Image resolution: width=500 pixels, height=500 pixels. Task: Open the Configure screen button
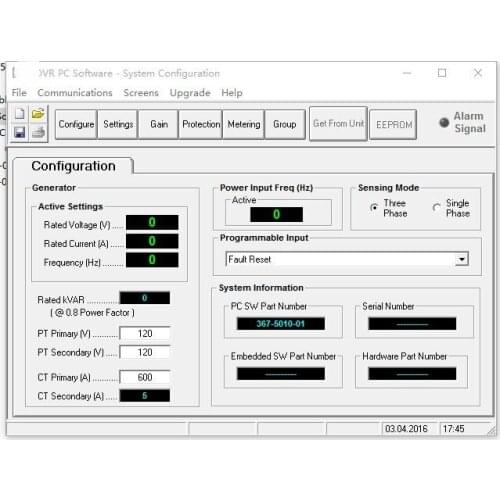[x=76, y=124]
